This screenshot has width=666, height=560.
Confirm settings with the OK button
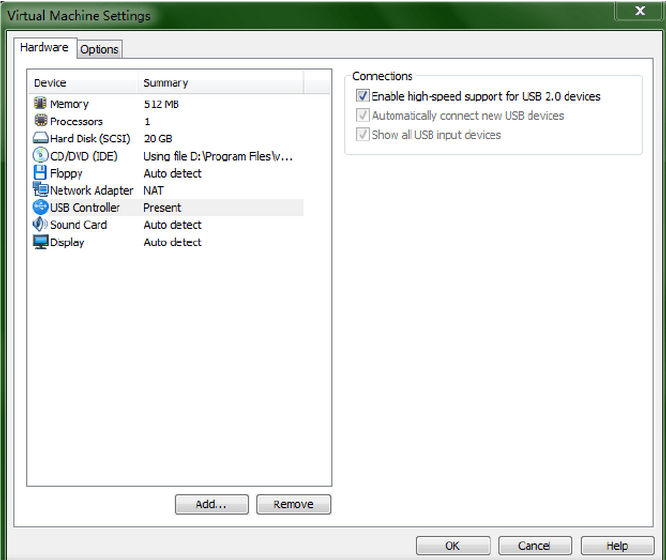tap(452, 546)
